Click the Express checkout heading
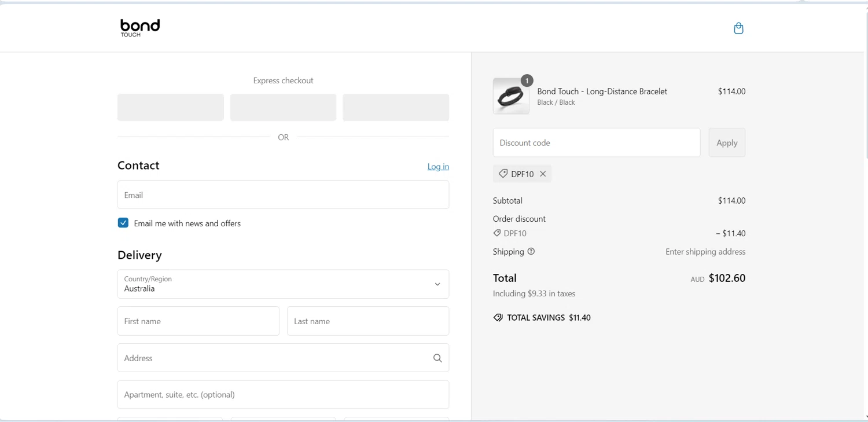Viewport: 868px width, 422px height. point(283,80)
